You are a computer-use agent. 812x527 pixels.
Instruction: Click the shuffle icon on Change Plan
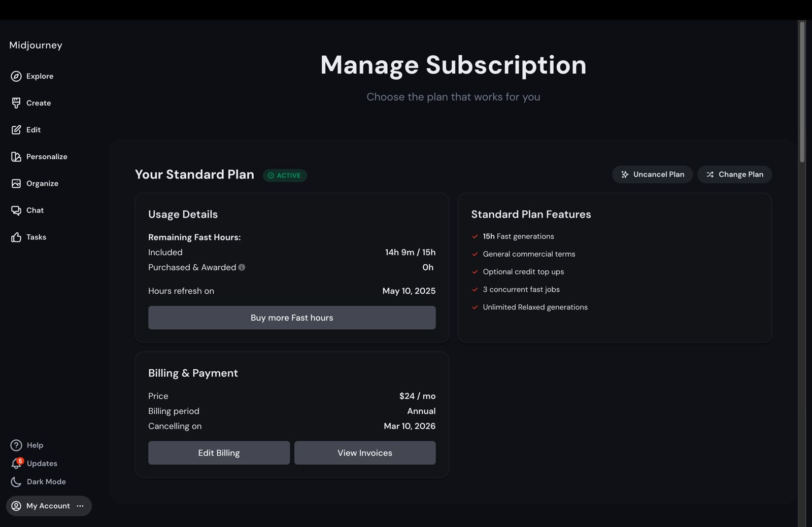point(710,174)
